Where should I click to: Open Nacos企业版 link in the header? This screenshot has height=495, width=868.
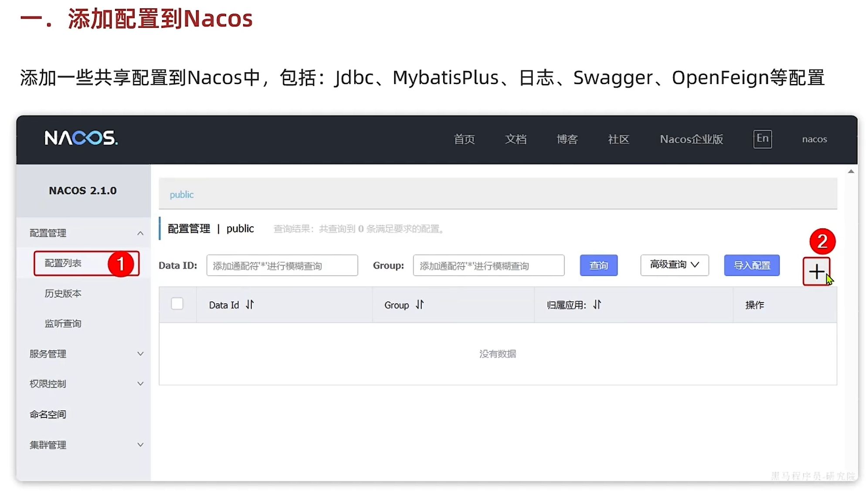[x=692, y=139]
